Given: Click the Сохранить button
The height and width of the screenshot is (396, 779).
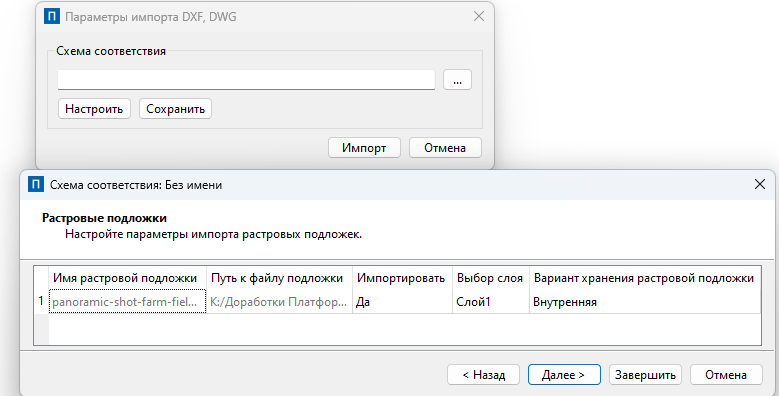Looking at the screenshot, I should pyautogui.click(x=175, y=109).
